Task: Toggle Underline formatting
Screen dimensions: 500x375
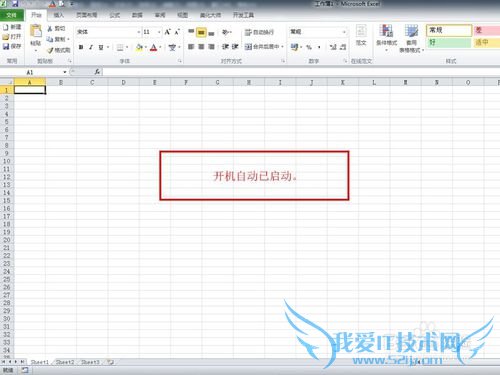Action: pyautogui.click(x=101, y=47)
